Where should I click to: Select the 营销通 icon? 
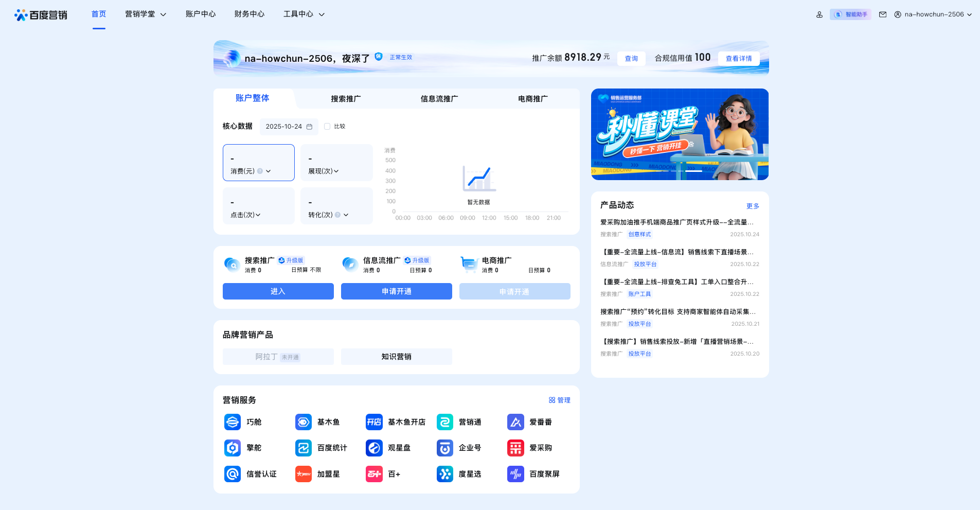tap(444, 422)
